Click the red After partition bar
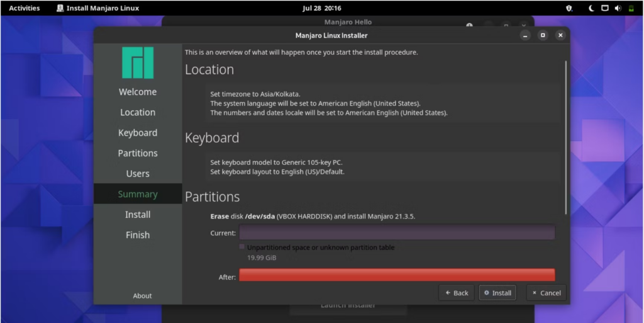Screen dimensions: 644x323 point(397,275)
